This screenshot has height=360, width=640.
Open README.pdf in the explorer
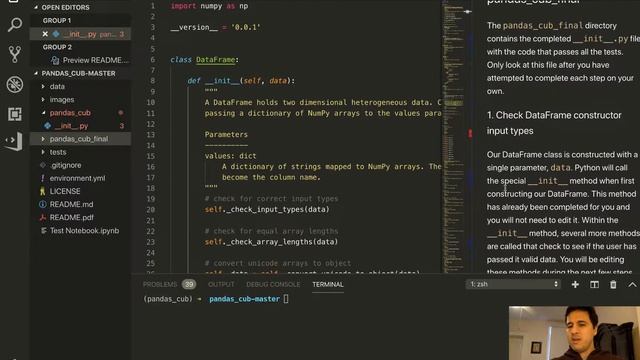point(71,218)
